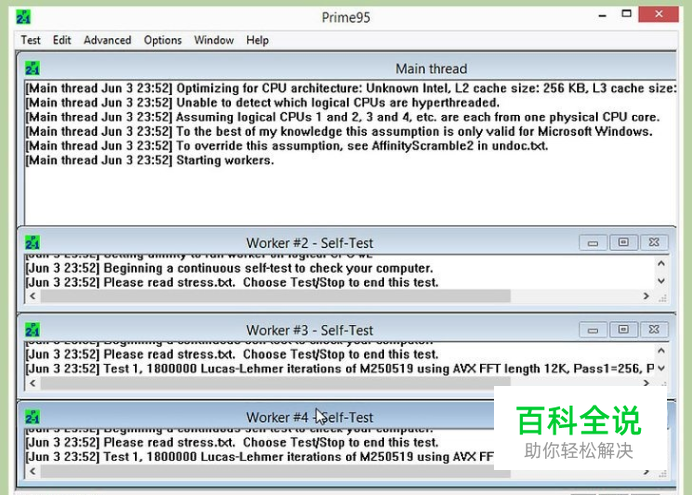Maximize the Prime95 main window
This screenshot has height=495, width=692.
(x=626, y=14)
